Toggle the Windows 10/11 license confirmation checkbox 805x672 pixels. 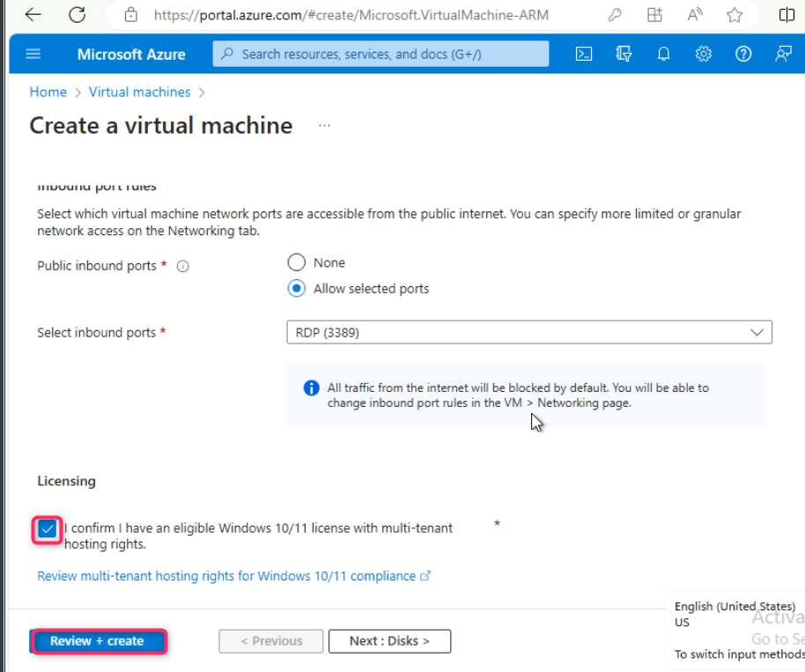tap(48, 530)
